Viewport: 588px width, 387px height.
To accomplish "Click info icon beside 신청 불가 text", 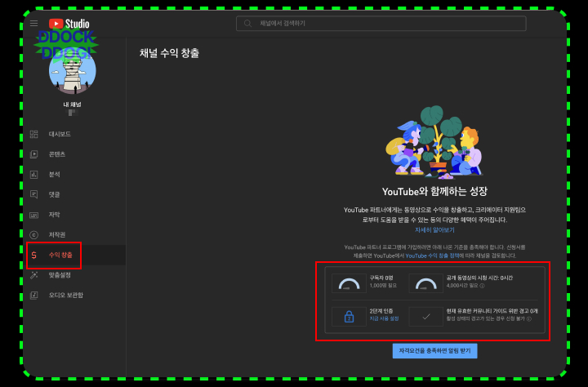I will pyautogui.click(x=528, y=319).
